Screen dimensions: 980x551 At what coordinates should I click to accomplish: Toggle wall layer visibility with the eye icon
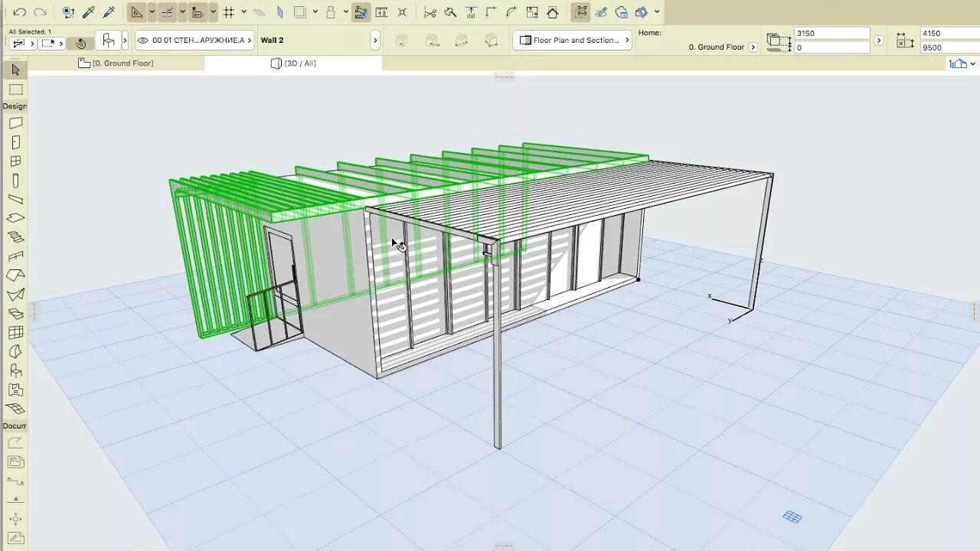pyautogui.click(x=145, y=40)
